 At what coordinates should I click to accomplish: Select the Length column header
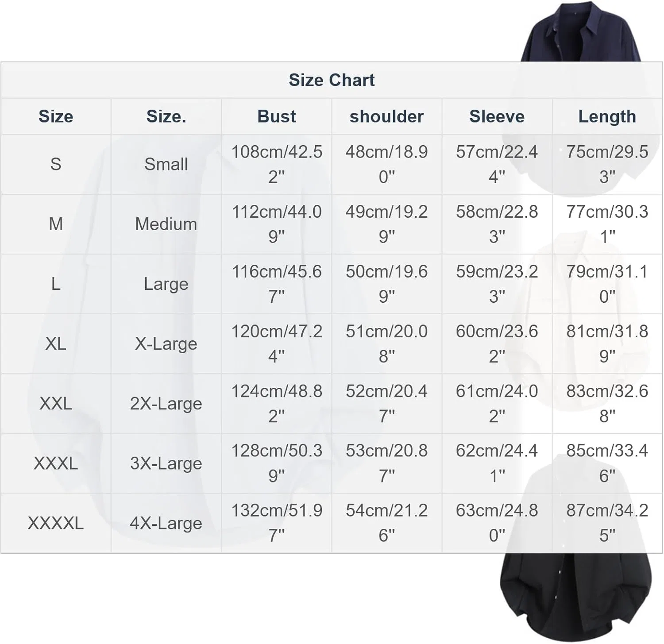pyautogui.click(x=607, y=116)
